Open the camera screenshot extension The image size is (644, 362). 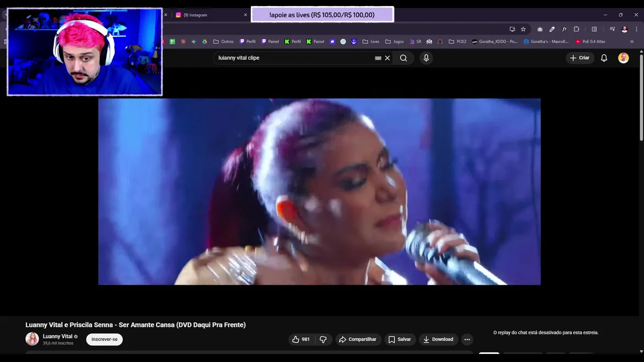(x=540, y=29)
